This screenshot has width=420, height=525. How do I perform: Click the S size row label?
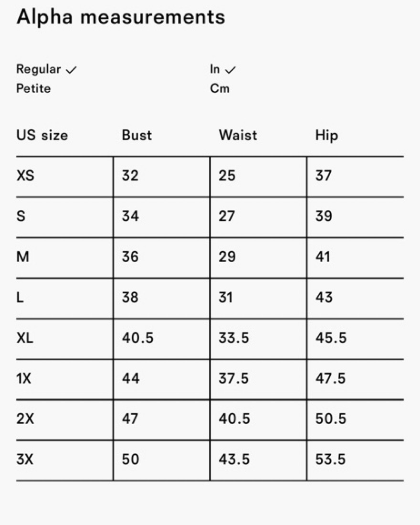point(21,216)
